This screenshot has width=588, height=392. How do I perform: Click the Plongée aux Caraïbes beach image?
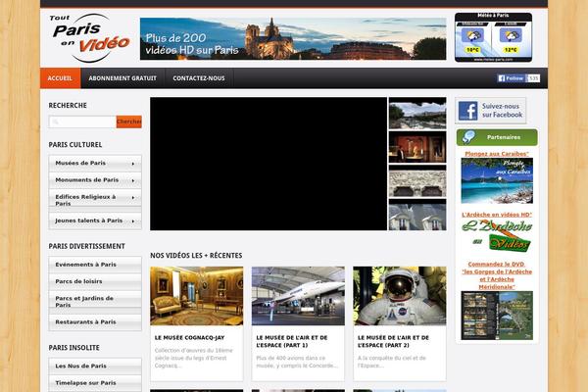pyautogui.click(x=497, y=180)
